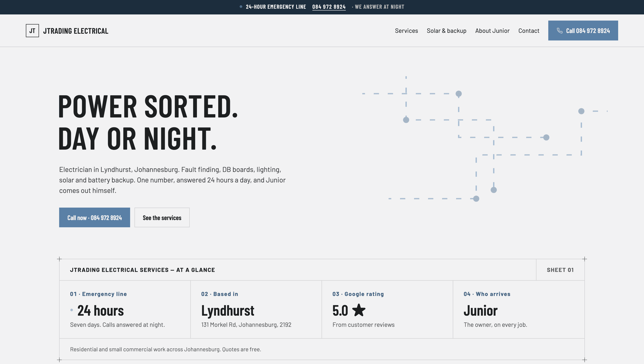Click 24 hours value

tap(101, 310)
